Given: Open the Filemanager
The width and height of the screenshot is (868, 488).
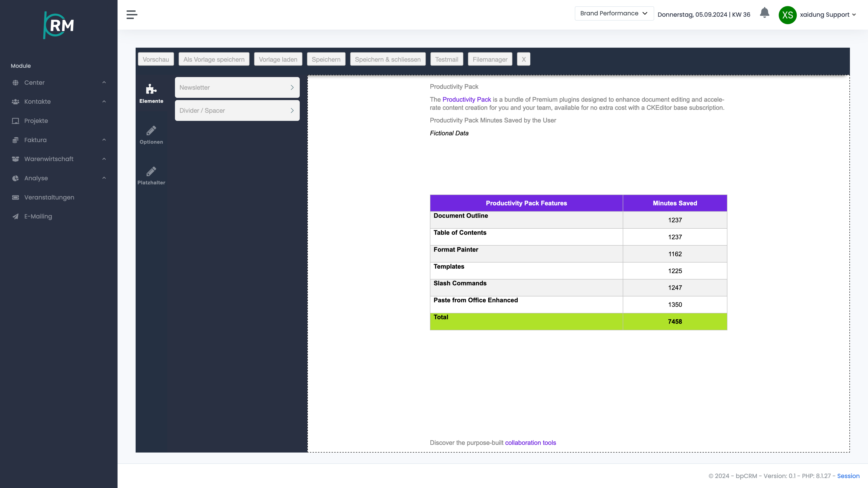Looking at the screenshot, I should (490, 59).
